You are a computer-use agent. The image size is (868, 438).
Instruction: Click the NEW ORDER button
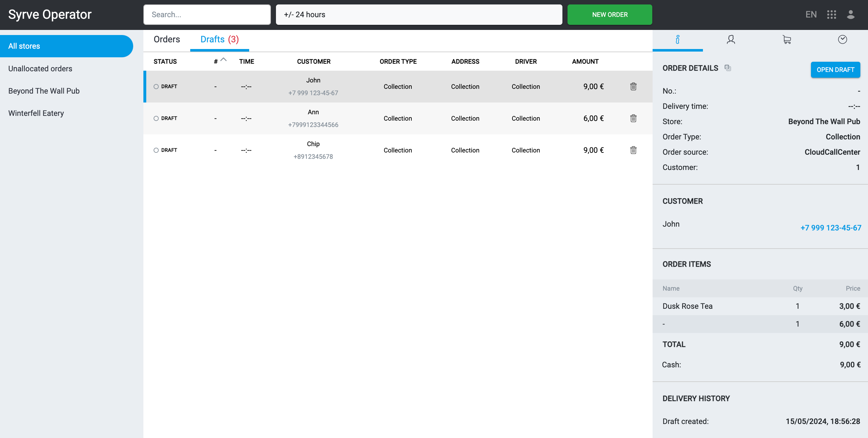point(609,14)
